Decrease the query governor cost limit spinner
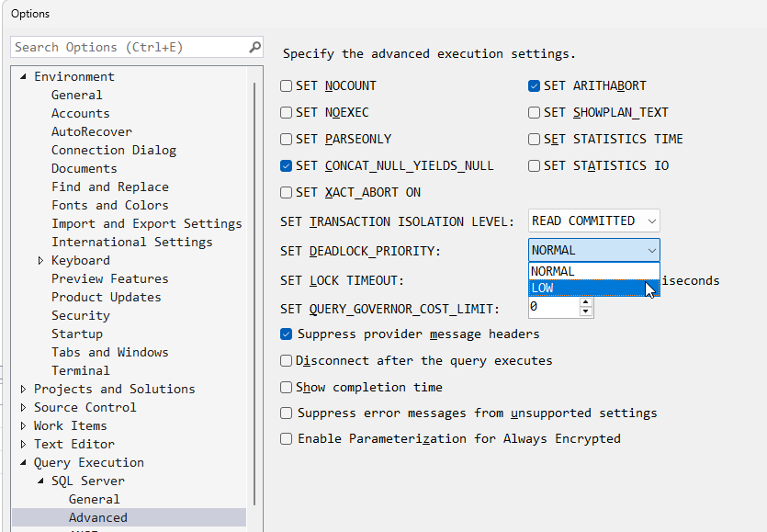 click(x=585, y=313)
